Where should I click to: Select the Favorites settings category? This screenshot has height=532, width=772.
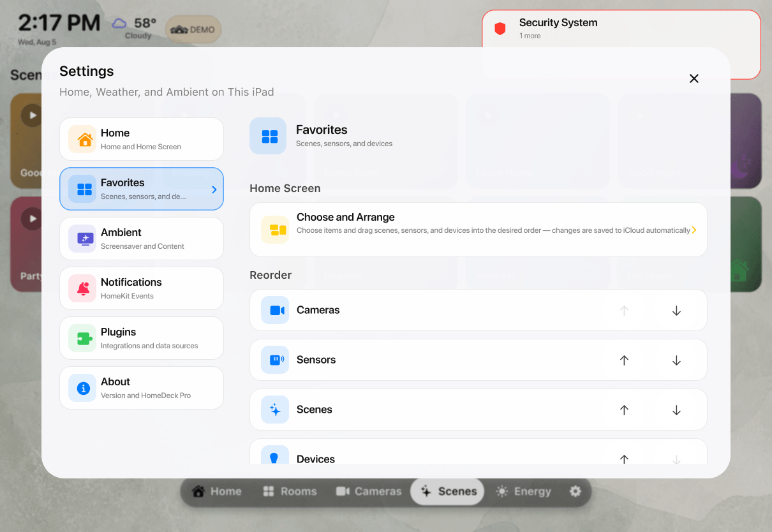pos(142,189)
